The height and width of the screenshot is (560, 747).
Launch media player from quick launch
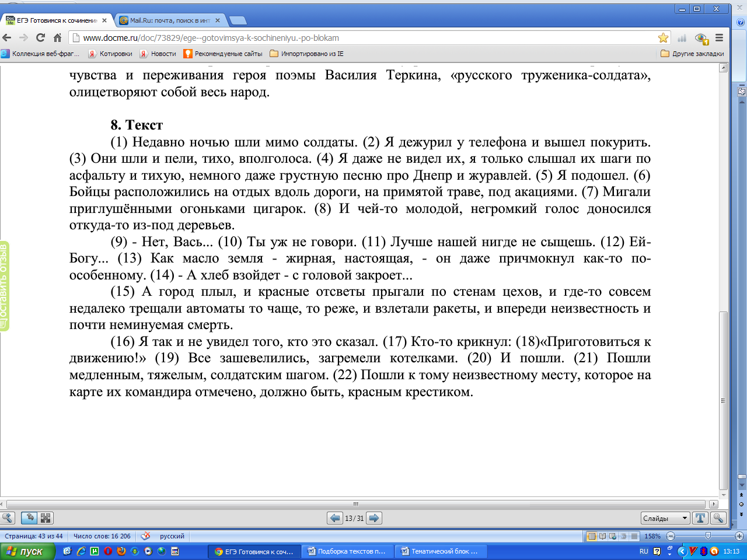pyautogui.click(x=148, y=551)
